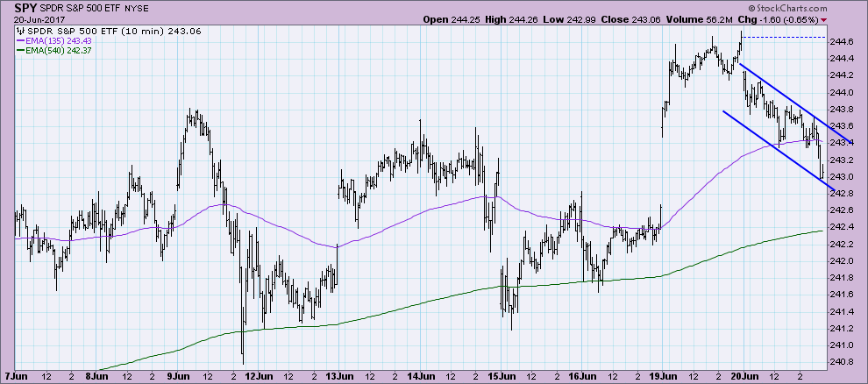The height and width of the screenshot is (384, 868).
Task: Click the 242.0 price axis label
Action: [x=842, y=261]
